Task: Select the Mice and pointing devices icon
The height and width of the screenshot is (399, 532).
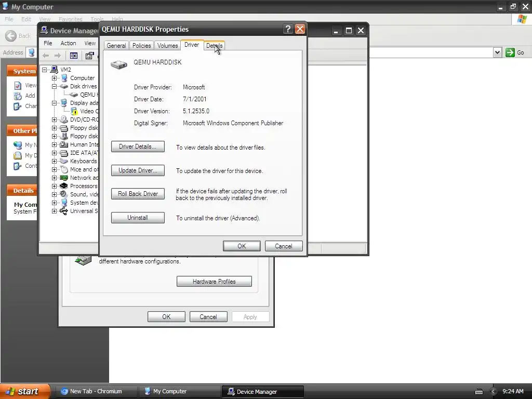Action: 64,169
